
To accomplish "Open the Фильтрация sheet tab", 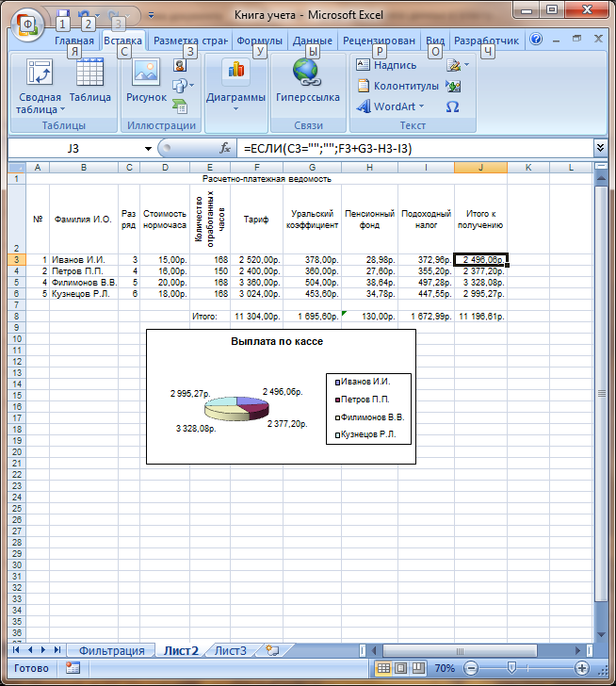I will [x=111, y=650].
